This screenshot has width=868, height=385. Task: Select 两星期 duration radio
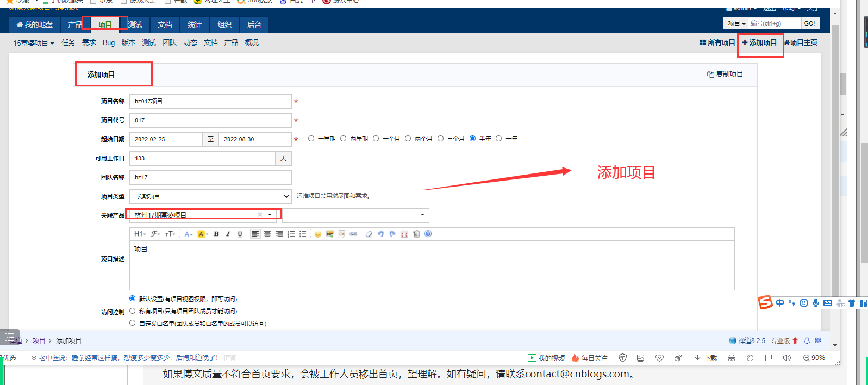[343, 139]
